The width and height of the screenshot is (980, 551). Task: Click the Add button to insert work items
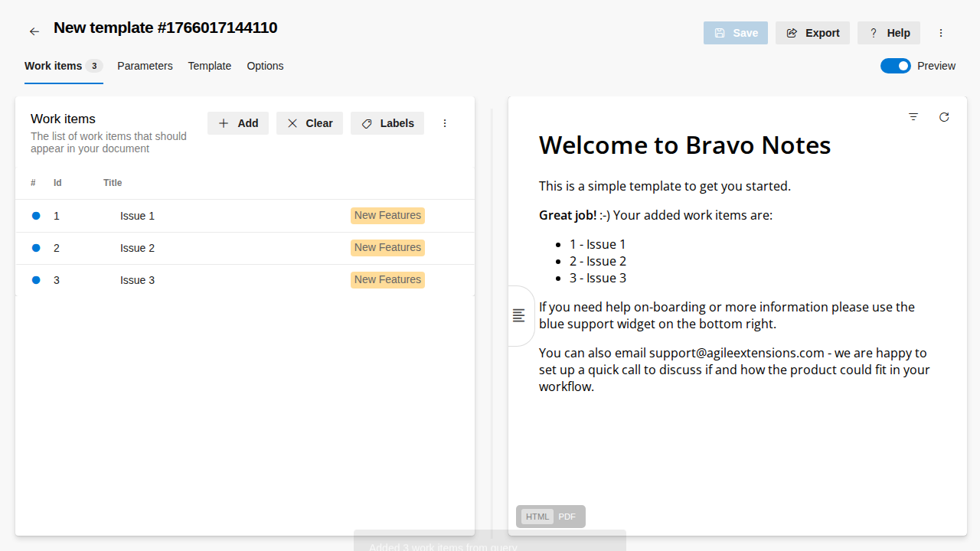click(x=237, y=123)
